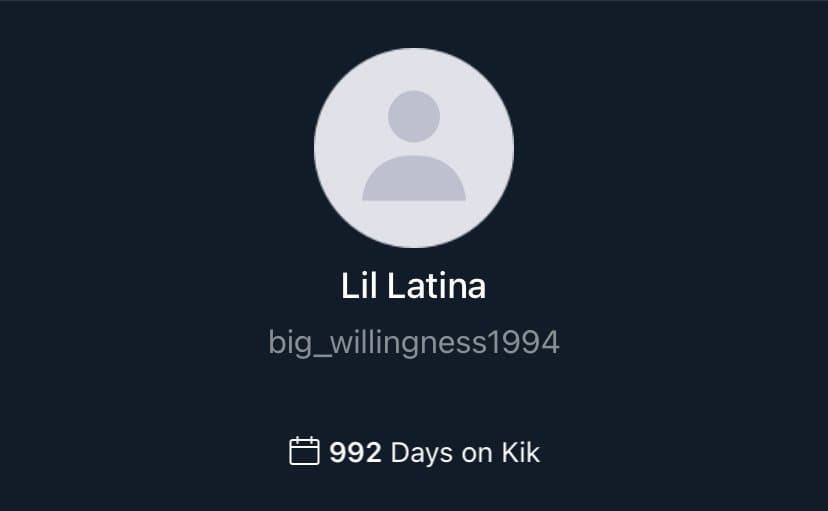Screen dimensions: 828x511
Task: Click the calendar icon beside 992
Action: [304, 451]
